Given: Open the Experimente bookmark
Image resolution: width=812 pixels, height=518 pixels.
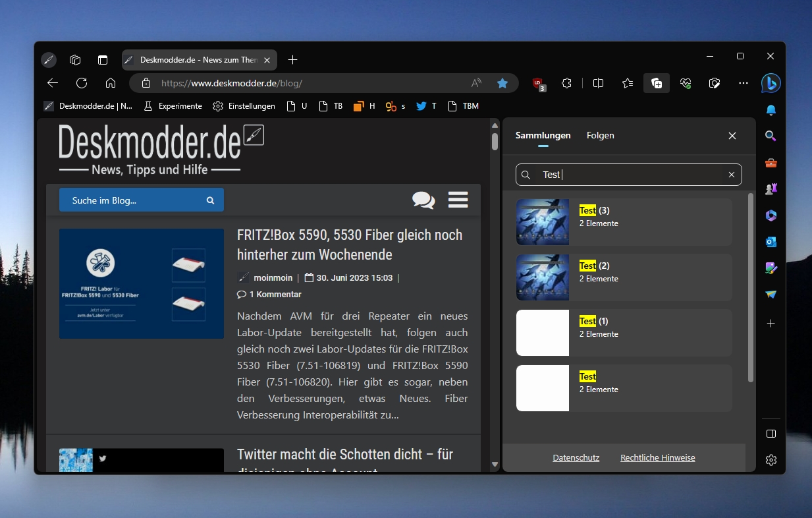Looking at the screenshot, I should (x=173, y=105).
